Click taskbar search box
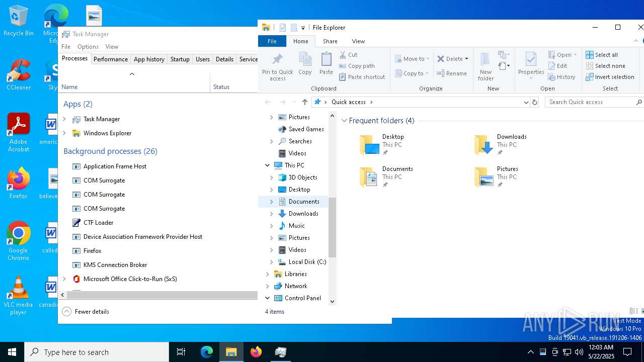Screen dimensions: 644x362 coord(97,352)
